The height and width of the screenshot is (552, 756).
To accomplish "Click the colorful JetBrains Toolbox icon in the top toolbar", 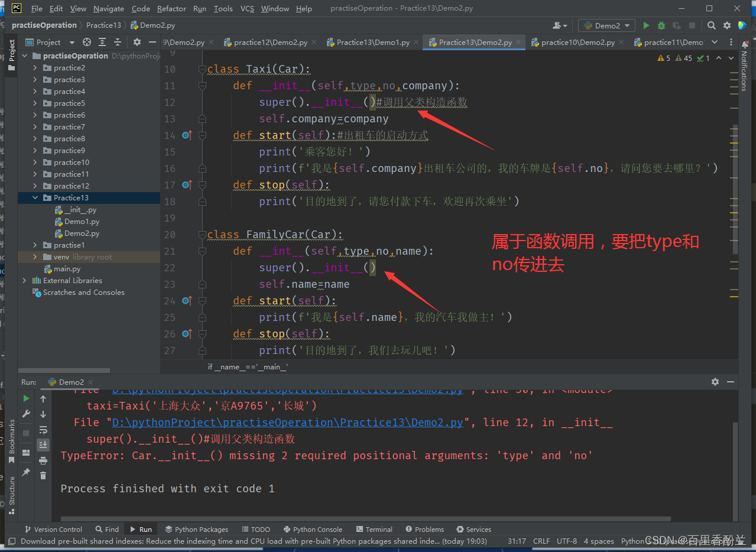I will point(742,25).
